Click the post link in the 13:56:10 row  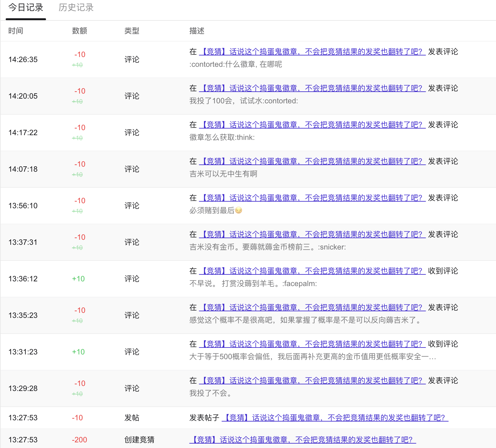pyautogui.click(x=312, y=198)
